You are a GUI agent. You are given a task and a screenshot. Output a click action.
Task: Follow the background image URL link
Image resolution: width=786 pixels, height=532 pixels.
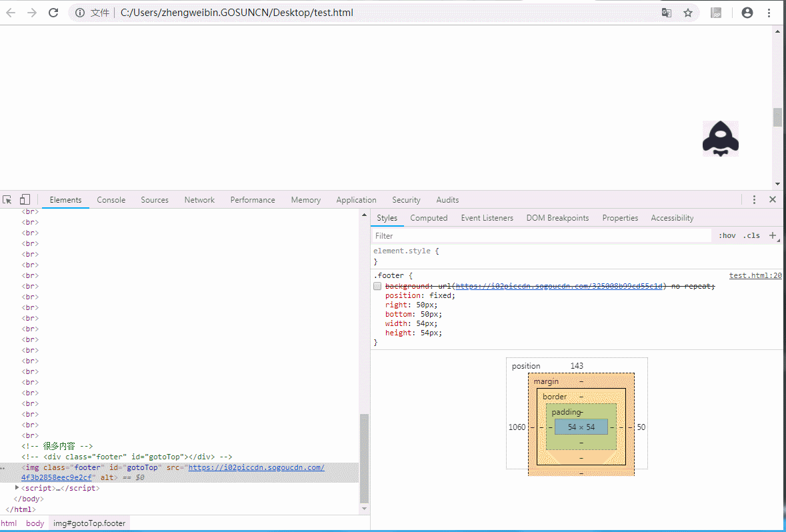(559, 286)
